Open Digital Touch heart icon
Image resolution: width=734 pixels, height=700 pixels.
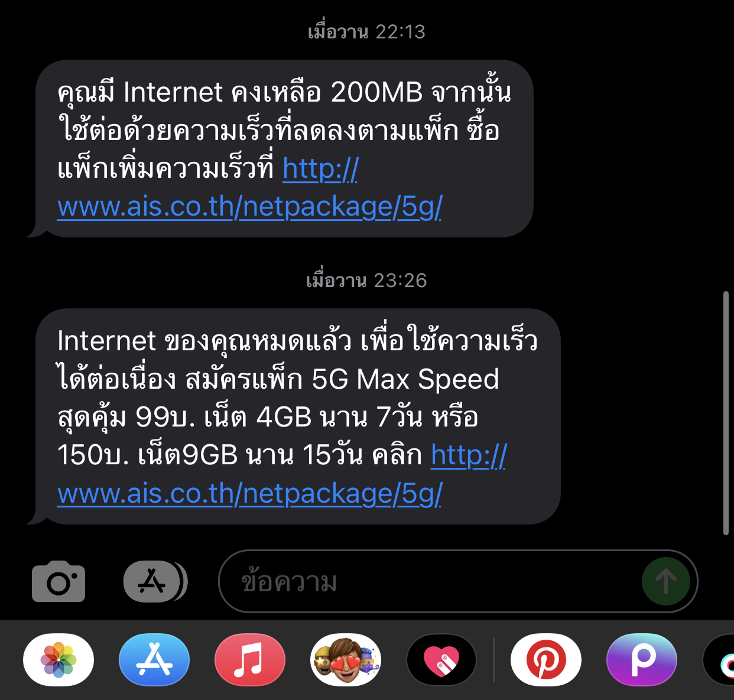[x=441, y=660]
